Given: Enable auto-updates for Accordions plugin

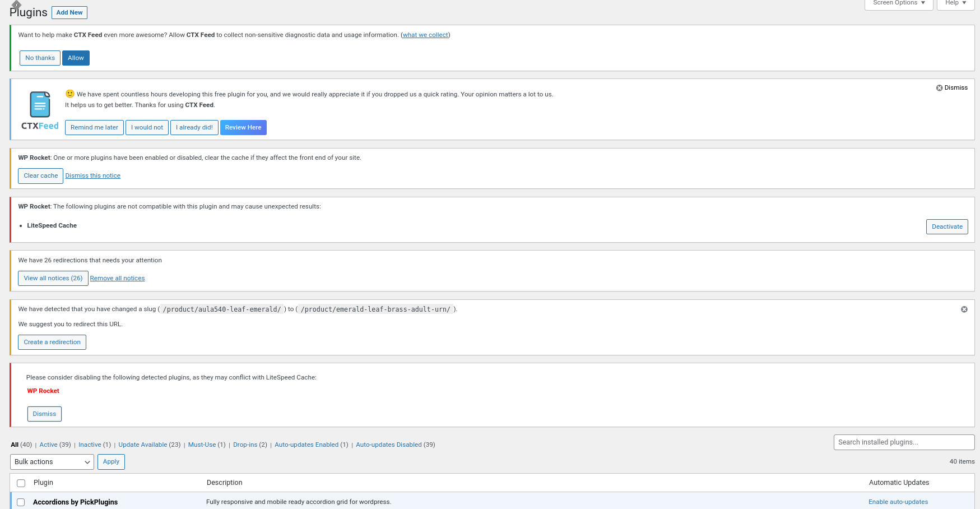Looking at the screenshot, I should pyautogui.click(x=898, y=502).
